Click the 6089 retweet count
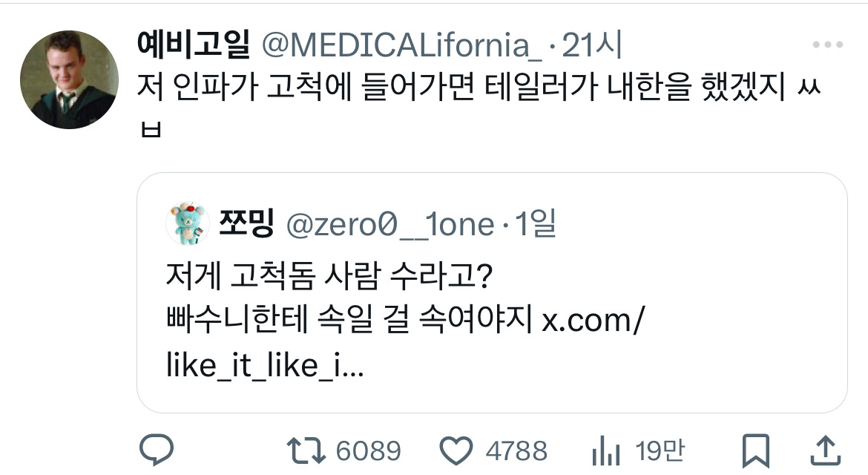 tap(368, 451)
